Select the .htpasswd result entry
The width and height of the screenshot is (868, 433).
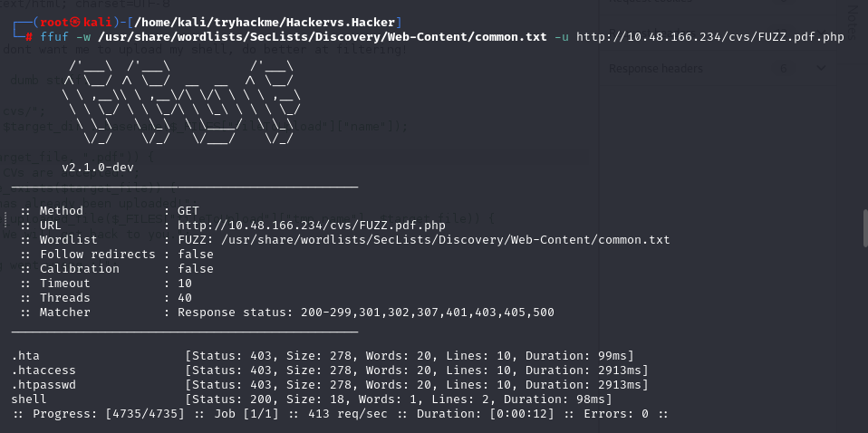[43, 384]
